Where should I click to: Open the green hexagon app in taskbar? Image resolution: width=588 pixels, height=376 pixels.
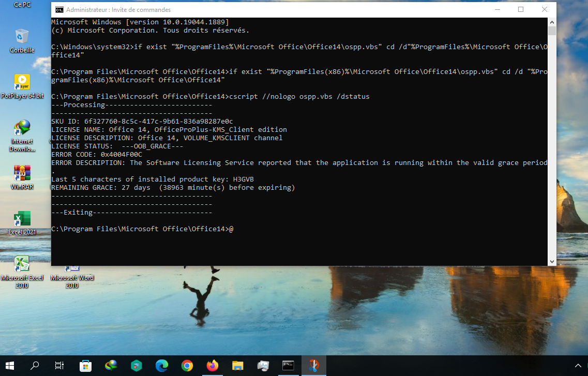136,366
